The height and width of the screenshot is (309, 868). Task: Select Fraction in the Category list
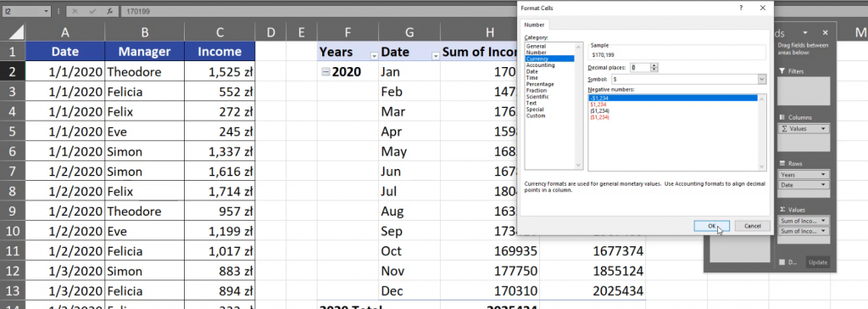tap(537, 90)
